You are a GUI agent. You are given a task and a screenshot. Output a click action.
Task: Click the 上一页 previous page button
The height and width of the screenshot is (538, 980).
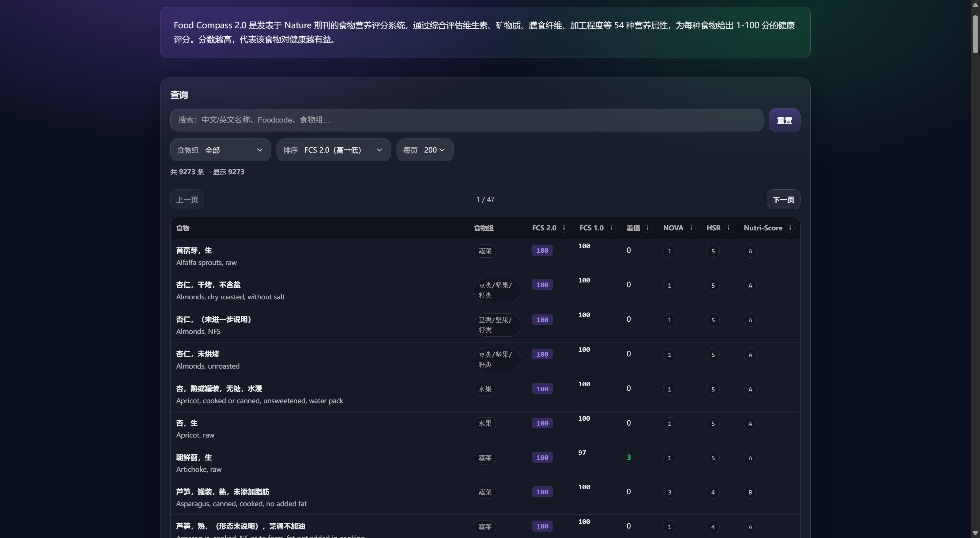187,200
